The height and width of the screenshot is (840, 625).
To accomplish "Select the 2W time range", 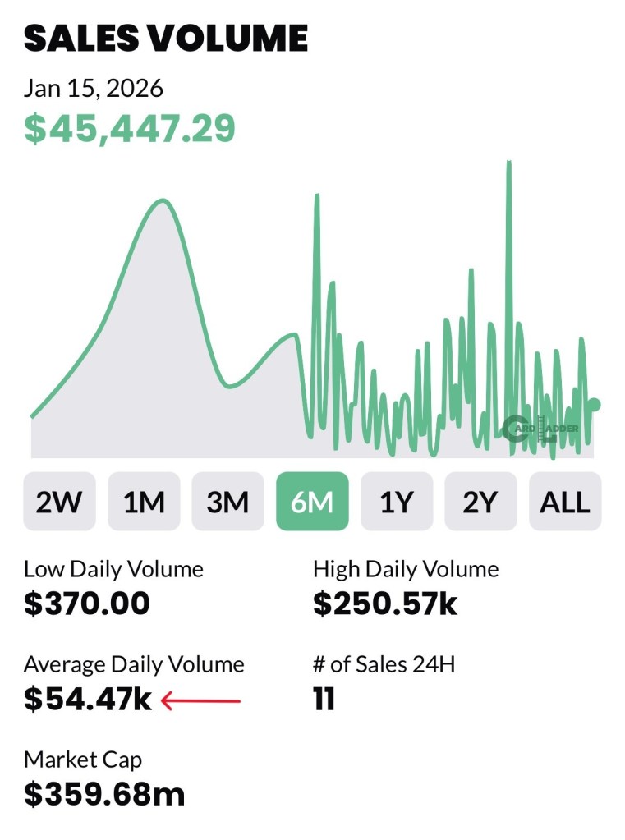I will [59, 501].
